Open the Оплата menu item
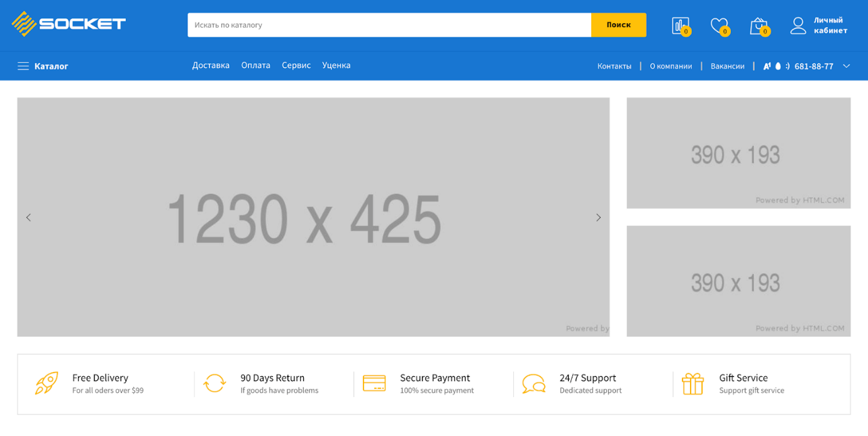The image size is (868, 436). [255, 65]
